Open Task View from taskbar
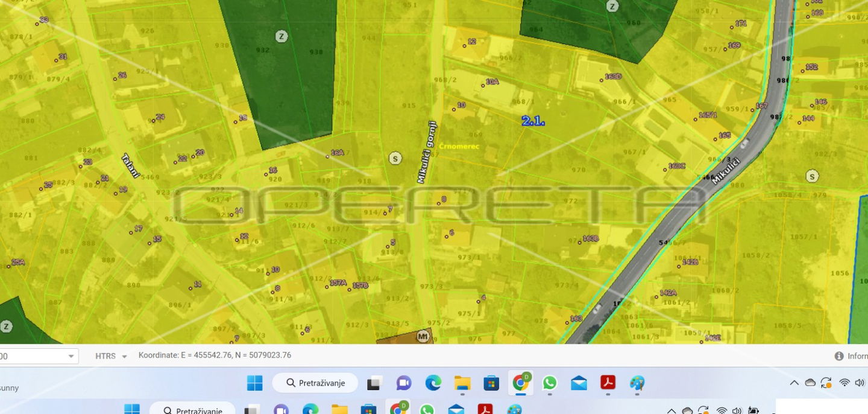 point(374,383)
